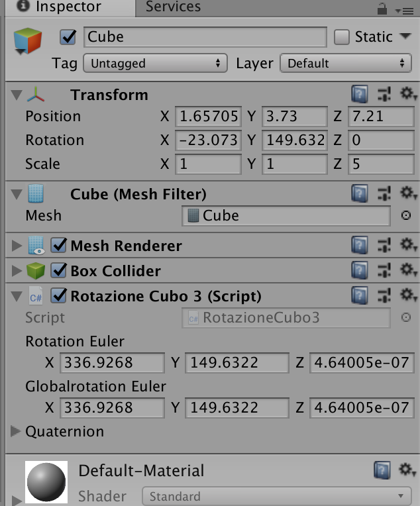Click Position Y field 3.73
This screenshot has height=506, width=420.
click(x=294, y=116)
